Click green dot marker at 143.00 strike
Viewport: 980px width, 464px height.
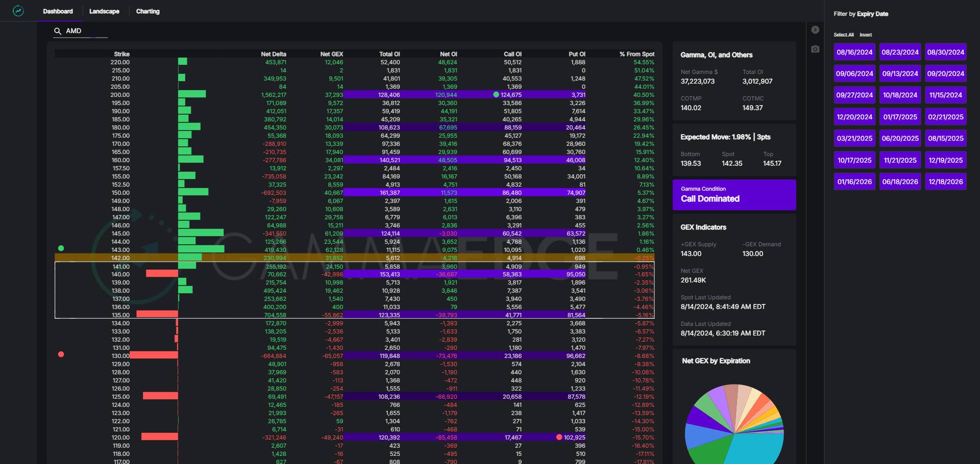click(x=61, y=248)
